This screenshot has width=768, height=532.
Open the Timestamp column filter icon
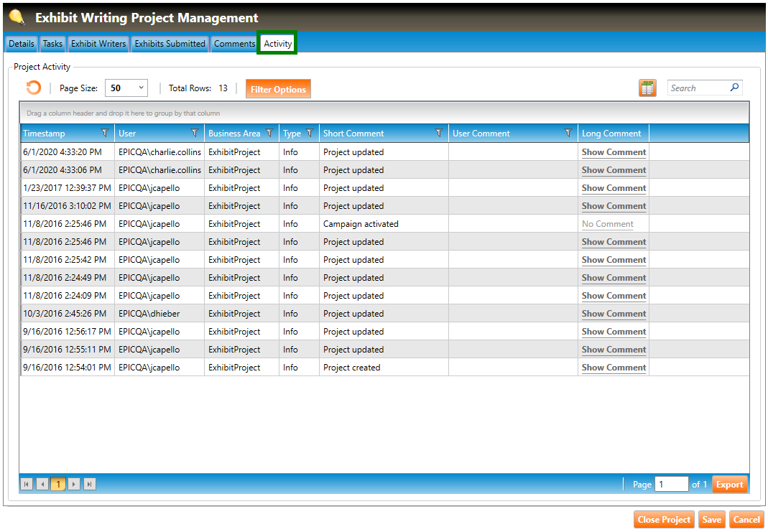[x=106, y=134]
